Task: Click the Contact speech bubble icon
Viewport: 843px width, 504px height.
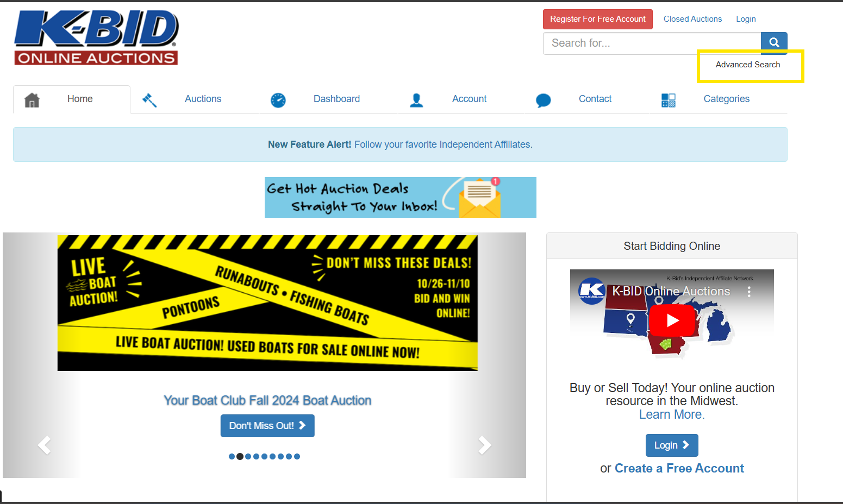Action: coord(543,100)
